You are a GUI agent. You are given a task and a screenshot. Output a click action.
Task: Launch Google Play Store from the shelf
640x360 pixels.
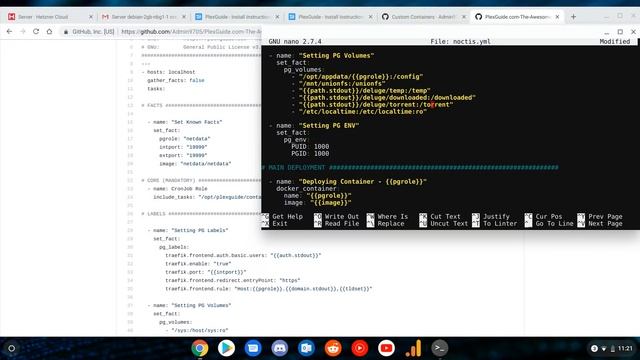pos(226,348)
